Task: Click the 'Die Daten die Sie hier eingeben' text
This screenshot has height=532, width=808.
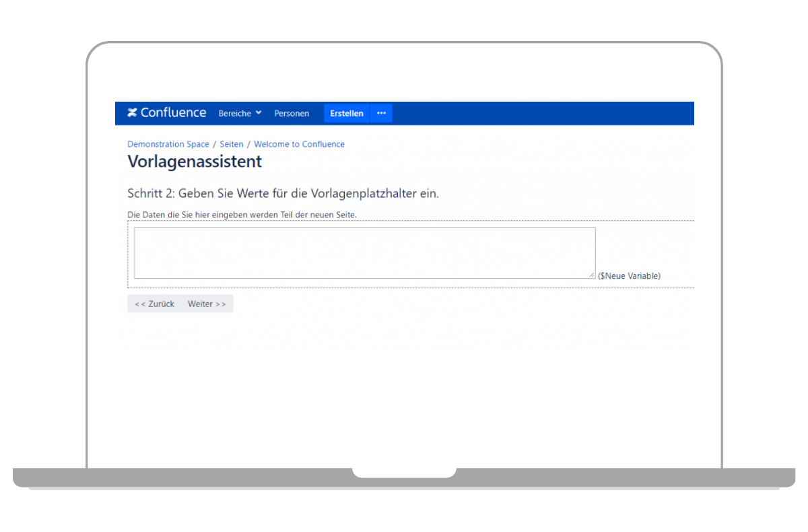Action: coord(242,215)
